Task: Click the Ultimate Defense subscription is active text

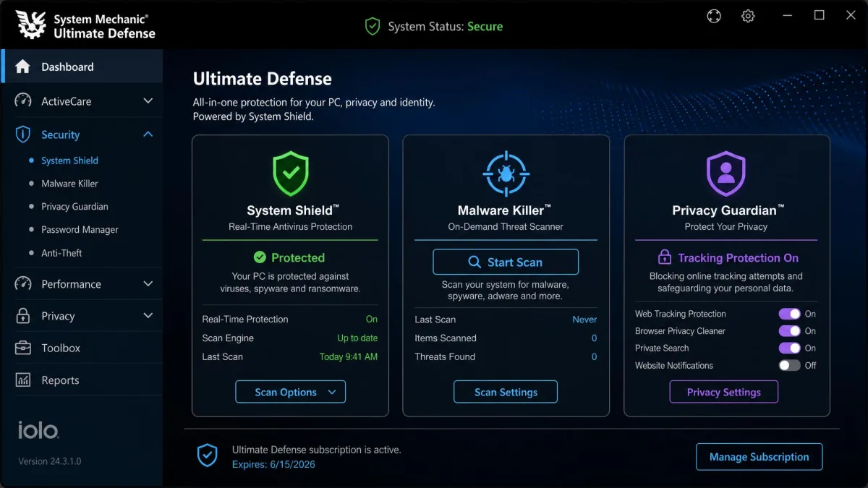Action: [317, 450]
